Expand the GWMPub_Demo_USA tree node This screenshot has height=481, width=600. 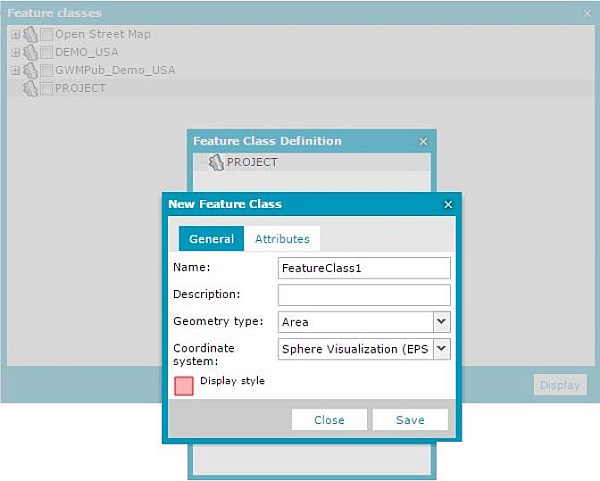coord(15,70)
